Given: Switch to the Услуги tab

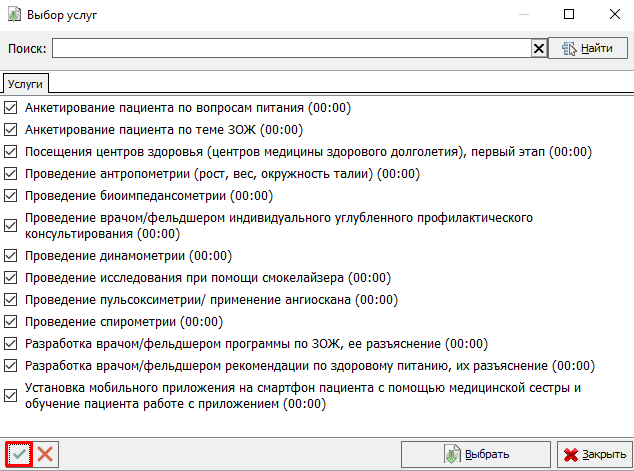Looking at the screenshot, I should (x=25, y=85).
